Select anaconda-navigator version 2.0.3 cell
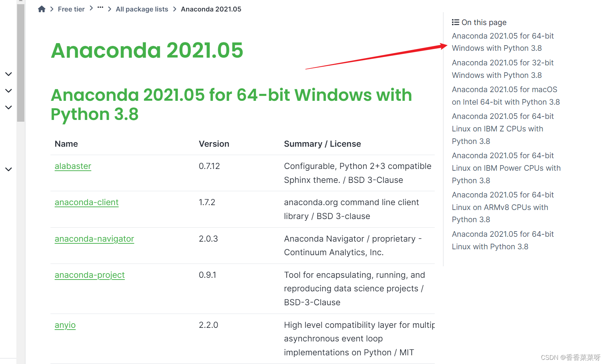This screenshot has width=606, height=364. click(x=208, y=239)
